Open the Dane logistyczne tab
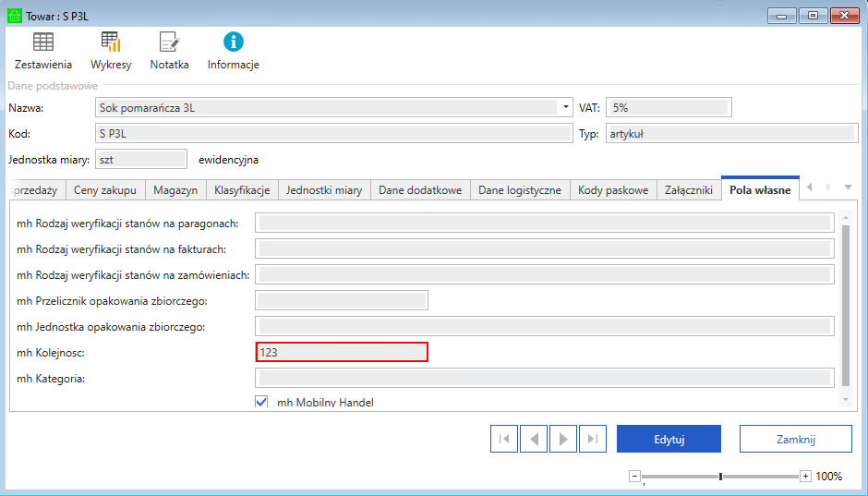868x496 pixels. [x=520, y=190]
